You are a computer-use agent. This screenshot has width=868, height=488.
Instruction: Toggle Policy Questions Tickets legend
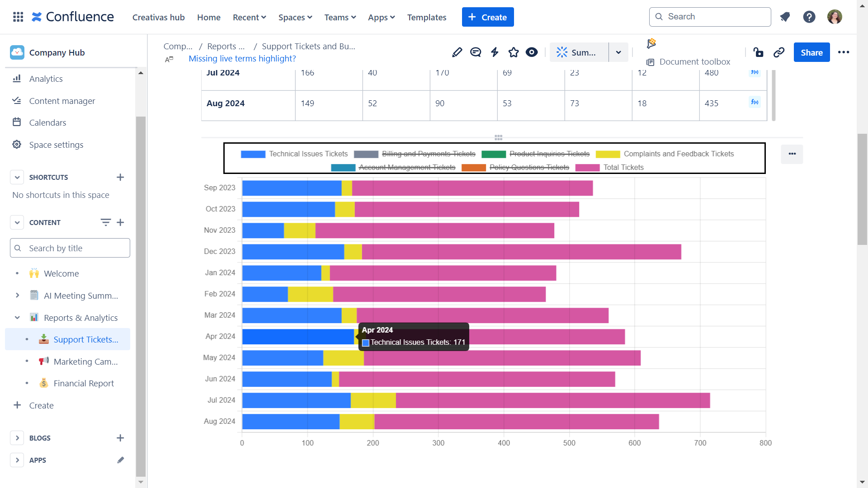click(529, 168)
